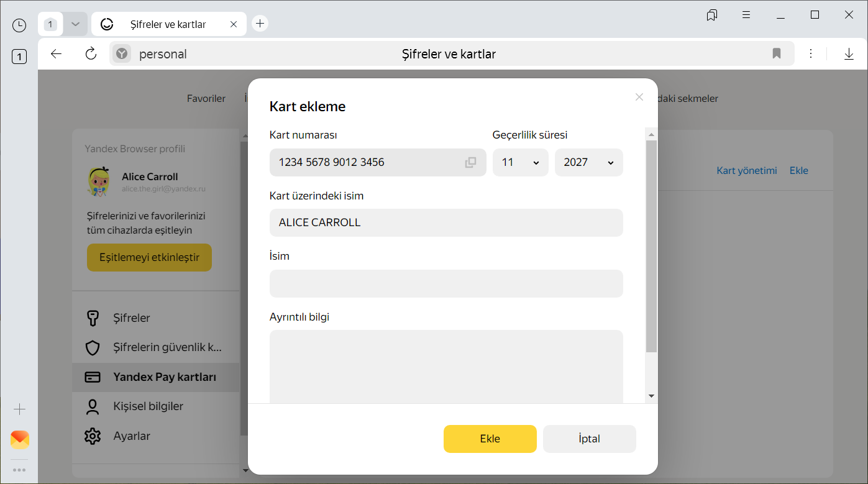Viewport: 868px width, 484px height.
Task: Reload the page with refresh icon
Action: click(x=91, y=54)
